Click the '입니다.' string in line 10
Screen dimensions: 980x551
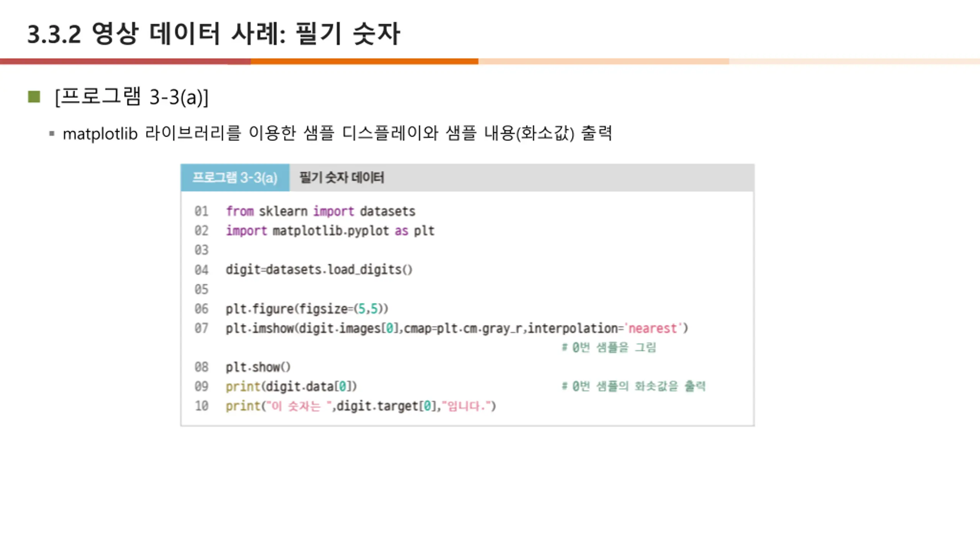(x=466, y=406)
